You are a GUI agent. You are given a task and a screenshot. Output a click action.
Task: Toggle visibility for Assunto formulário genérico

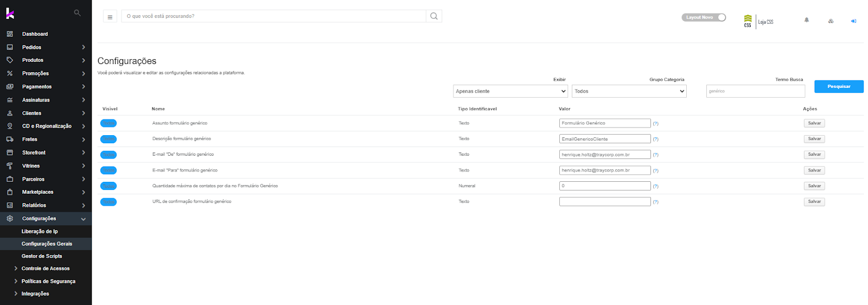click(108, 123)
